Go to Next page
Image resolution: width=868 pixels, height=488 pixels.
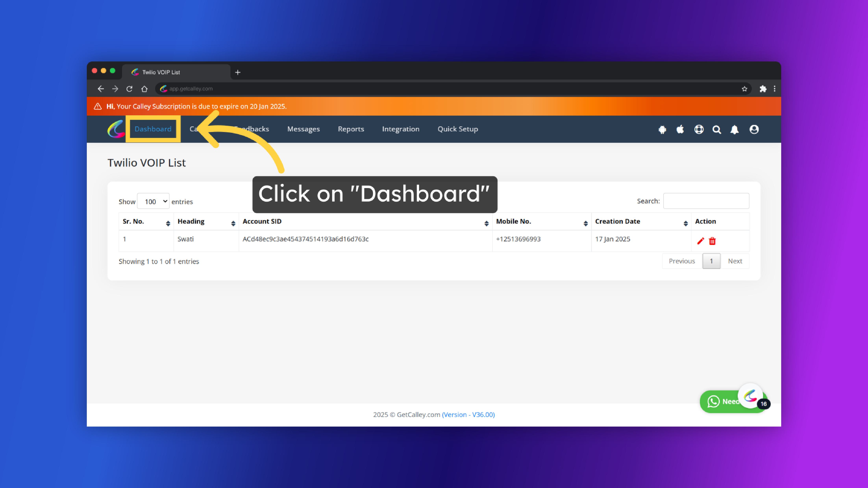pos(735,261)
